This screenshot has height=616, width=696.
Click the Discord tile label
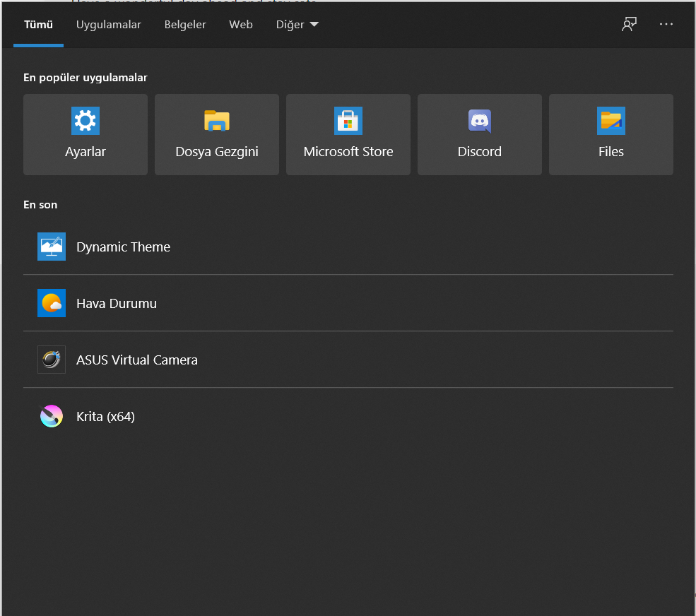(x=479, y=152)
